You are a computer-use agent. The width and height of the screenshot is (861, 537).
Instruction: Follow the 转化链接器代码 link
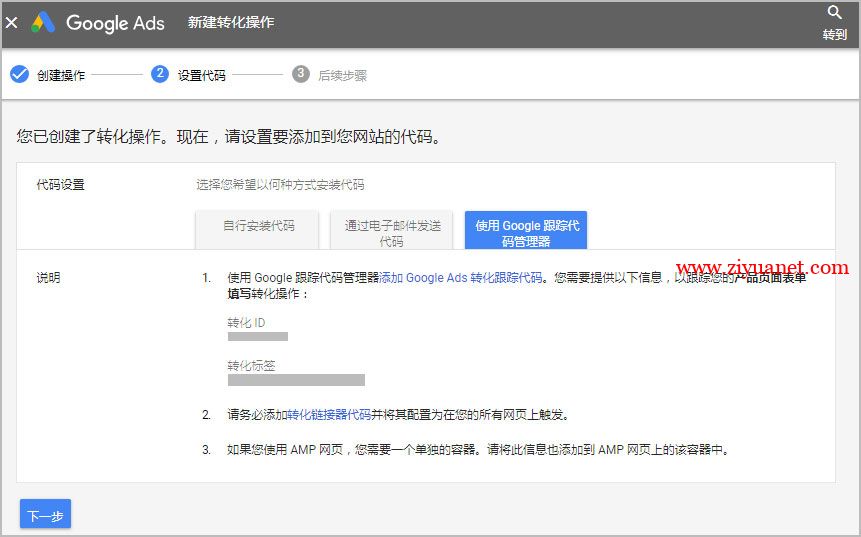pos(329,414)
